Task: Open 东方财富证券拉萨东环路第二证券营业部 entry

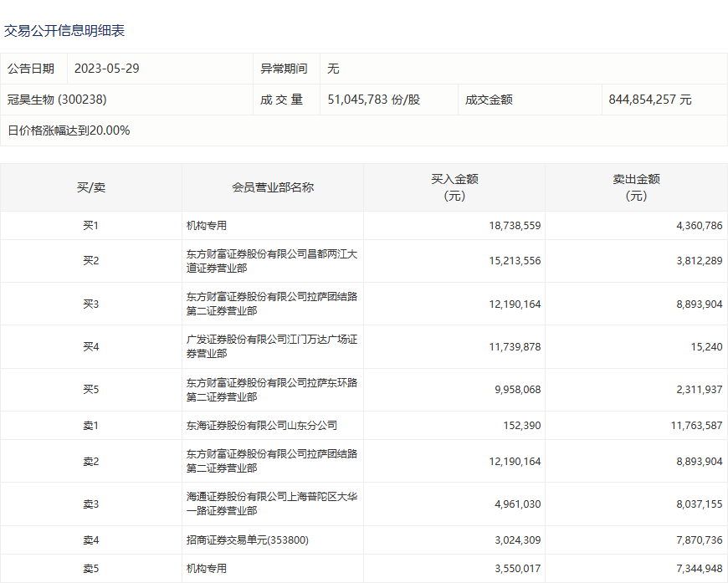Action: click(271, 390)
